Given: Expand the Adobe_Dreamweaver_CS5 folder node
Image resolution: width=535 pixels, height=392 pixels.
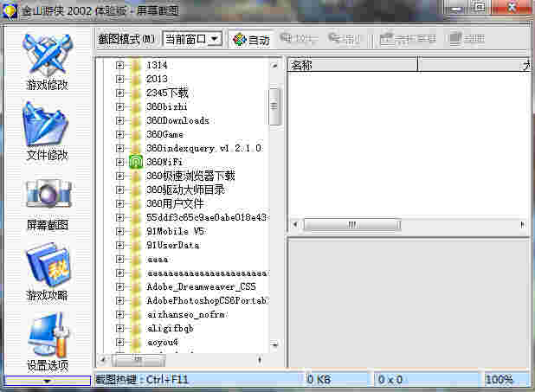Looking at the screenshot, I should point(119,286).
